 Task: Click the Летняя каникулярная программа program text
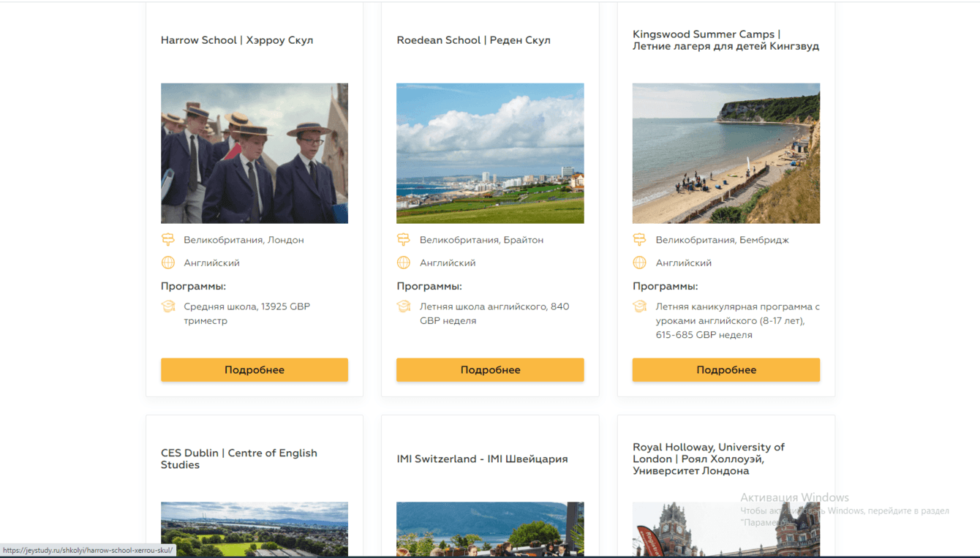[x=738, y=320]
